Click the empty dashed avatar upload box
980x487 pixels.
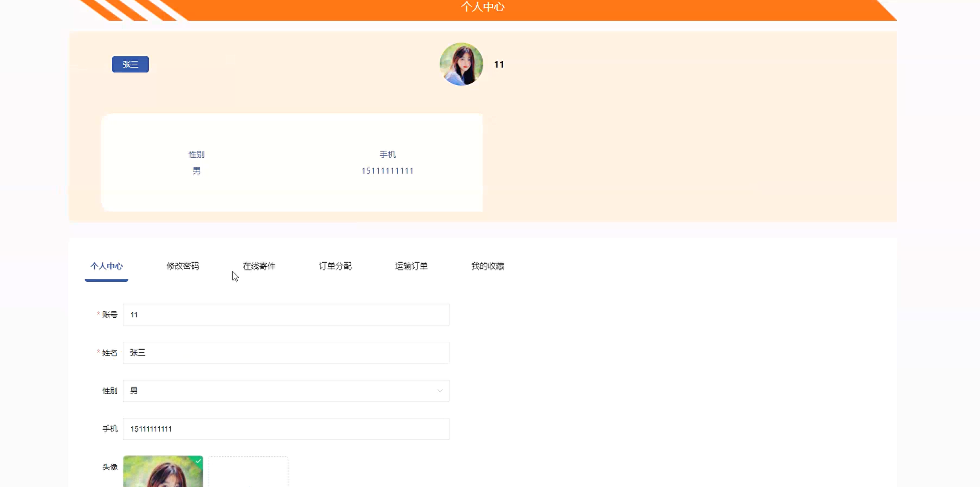[248, 472]
